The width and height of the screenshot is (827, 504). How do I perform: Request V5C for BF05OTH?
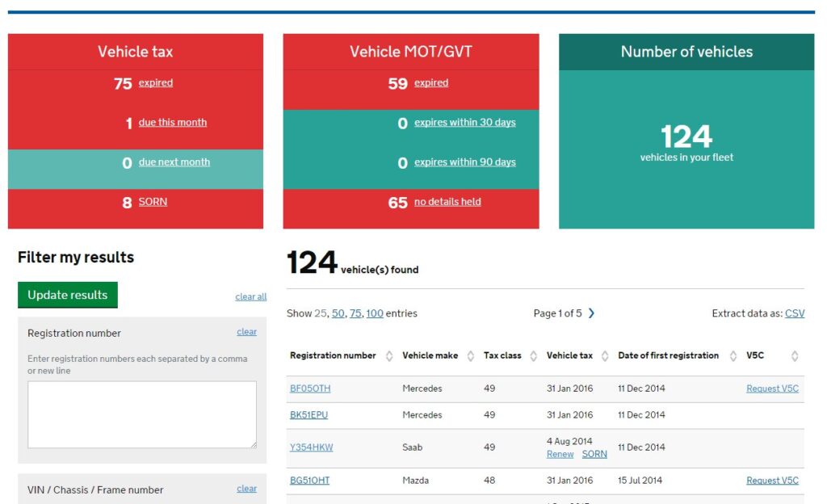[772, 388]
